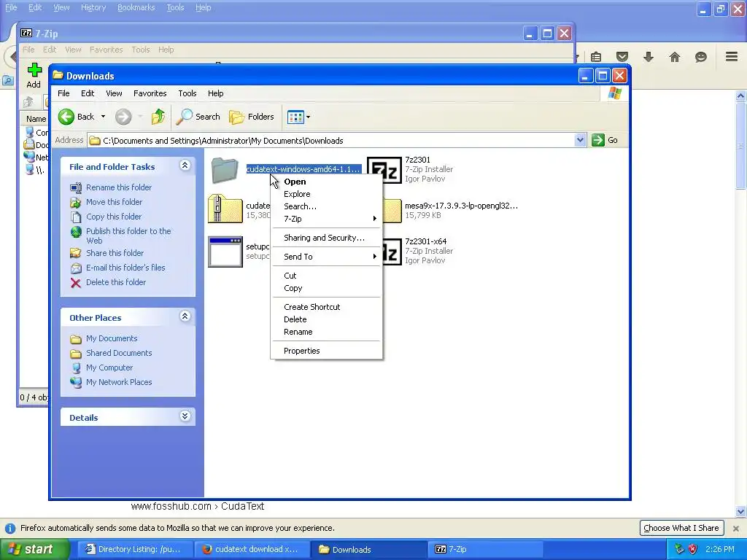Viewport: 747px width, 560px height.
Task: Click Firefox Pocket icon
Action: (622, 57)
